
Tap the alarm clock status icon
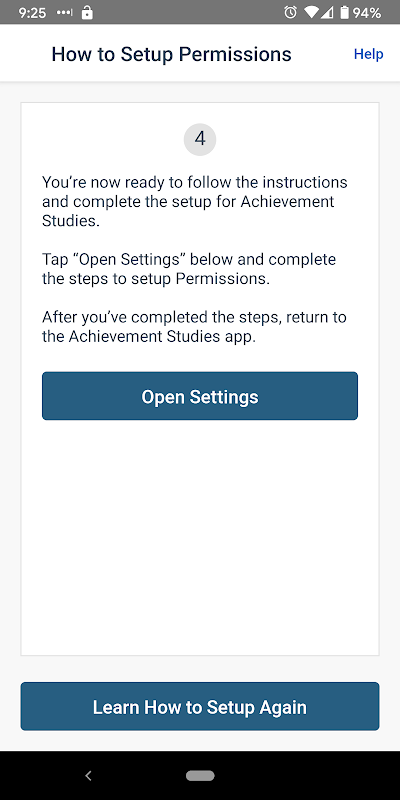[x=290, y=12]
